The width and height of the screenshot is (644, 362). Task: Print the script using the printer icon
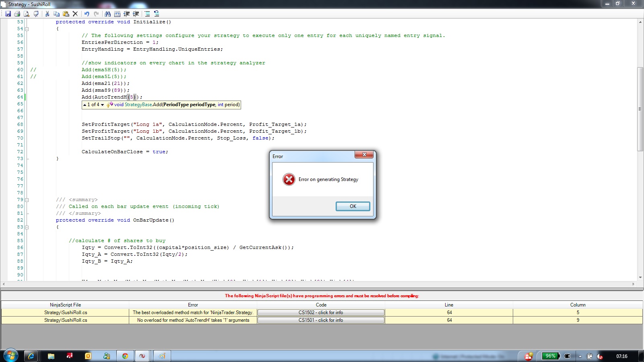point(17,14)
